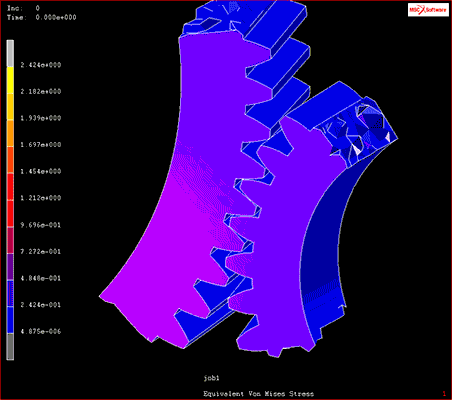The image size is (452, 400).
Task: Select the yellow band of the stress legend
Action: click(x=10, y=80)
